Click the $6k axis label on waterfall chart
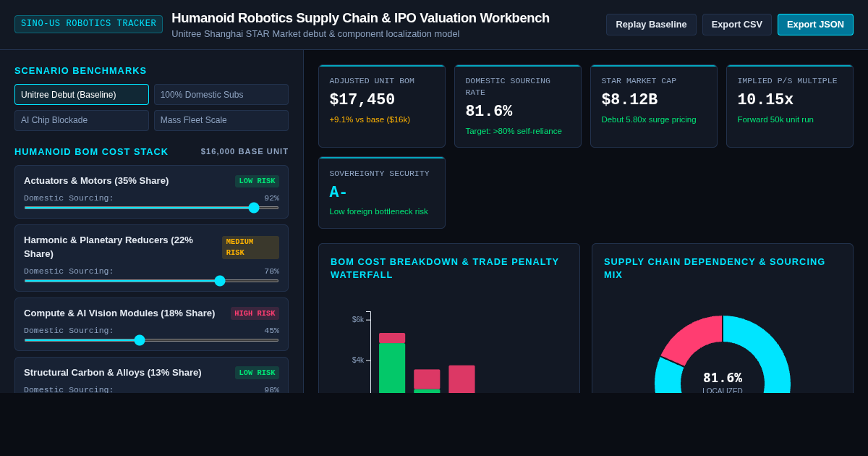This screenshot has width=868, height=456. 358,320
